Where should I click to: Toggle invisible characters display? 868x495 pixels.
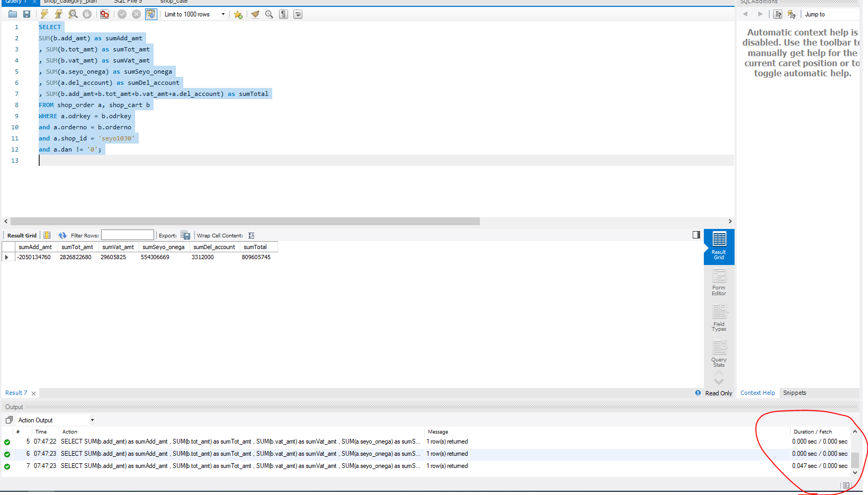click(x=284, y=14)
